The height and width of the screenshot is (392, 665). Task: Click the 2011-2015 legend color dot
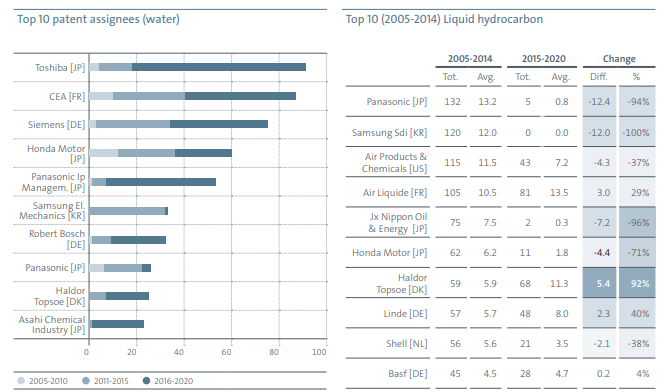click(86, 381)
